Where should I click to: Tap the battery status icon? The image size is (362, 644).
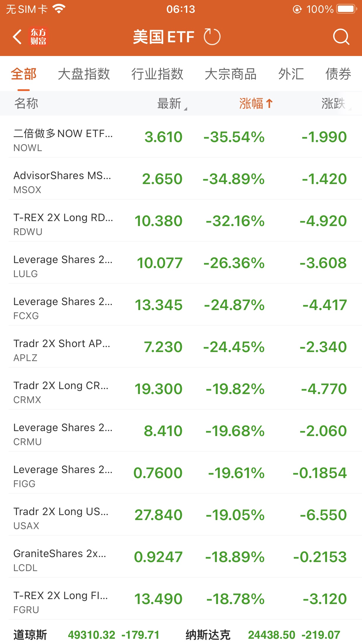click(346, 9)
